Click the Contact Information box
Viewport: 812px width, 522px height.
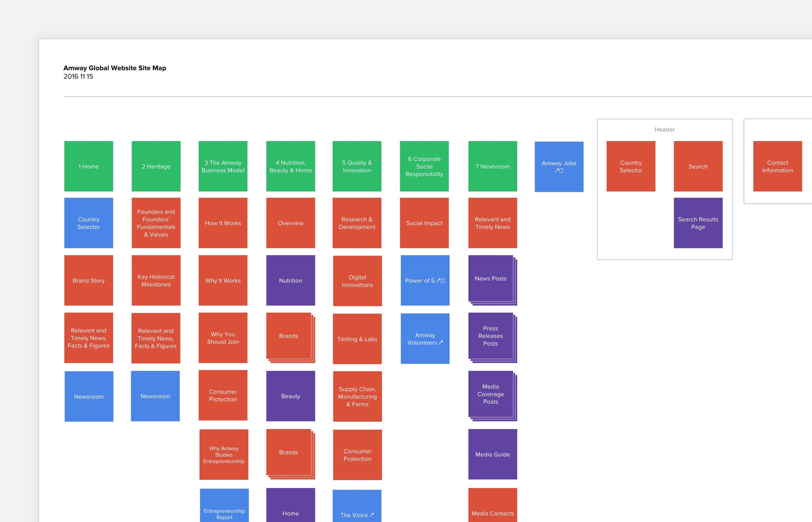click(778, 166)
